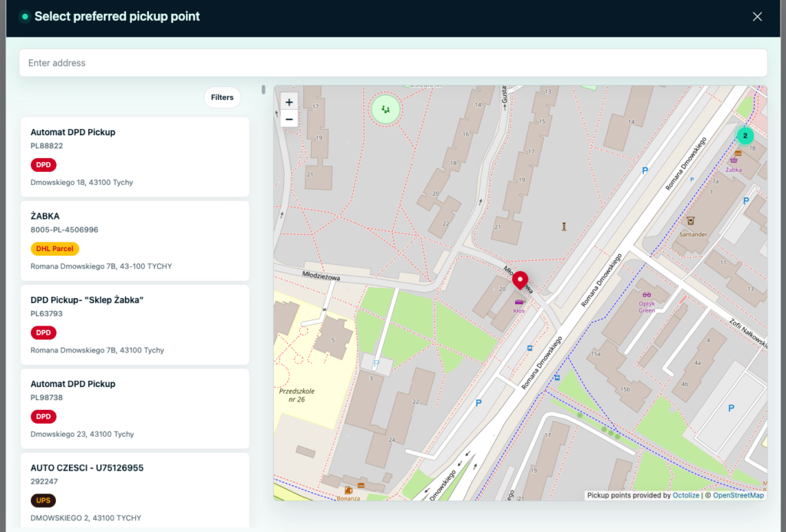The height and width of the screenshot is (532, 786).
Task: Click the UPS carrier badge
Action: [43, 501]
